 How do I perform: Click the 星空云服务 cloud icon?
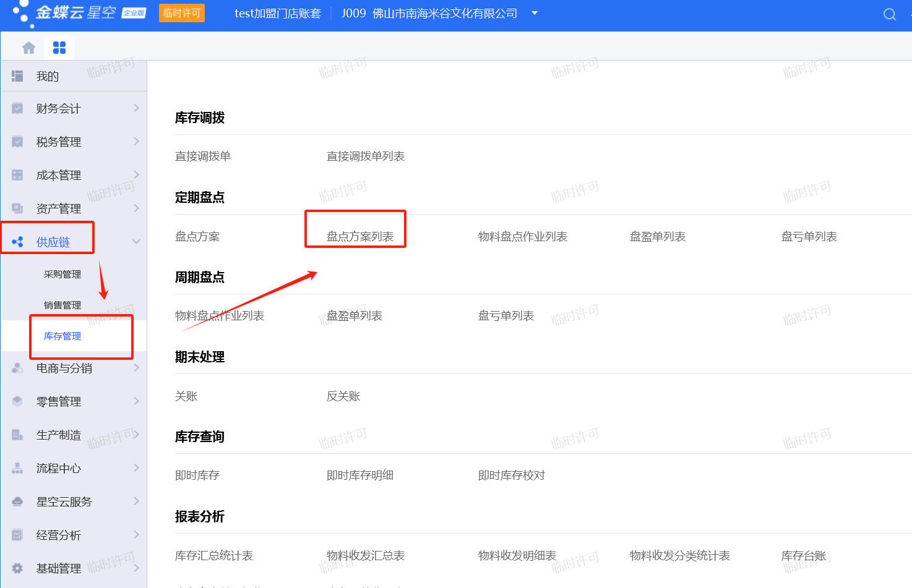pyautogui.click(x=17, y=501)
